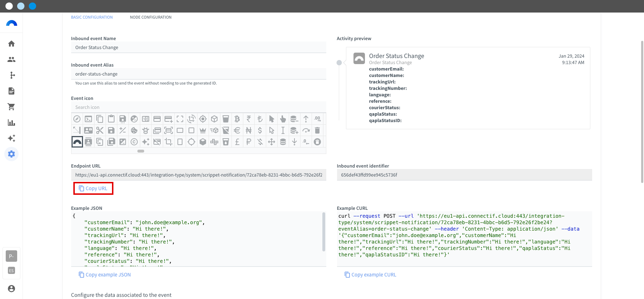Viewport: 644px width, 299px height.
Task: Change the ES language selector
Action: pyautogui.click(x=11, y=271)
